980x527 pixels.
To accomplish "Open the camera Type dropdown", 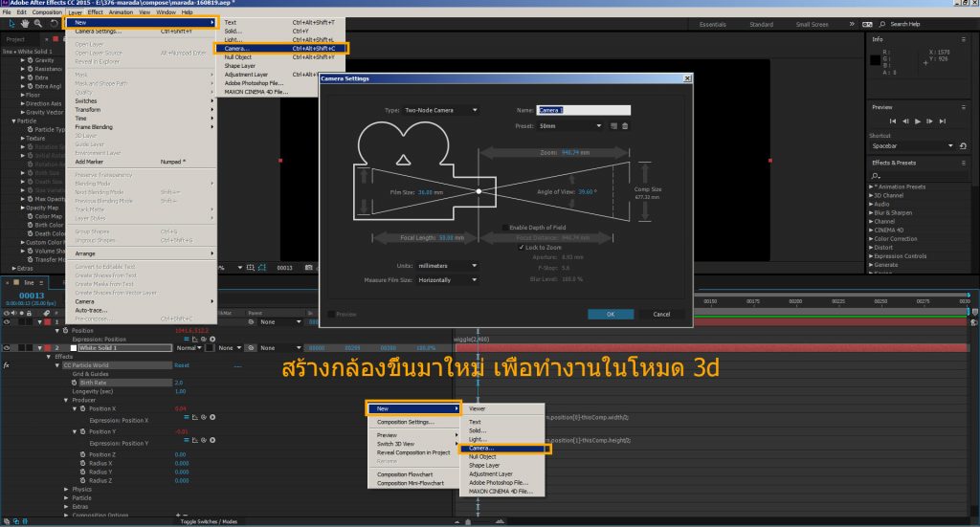I will (x=440, y=110).
